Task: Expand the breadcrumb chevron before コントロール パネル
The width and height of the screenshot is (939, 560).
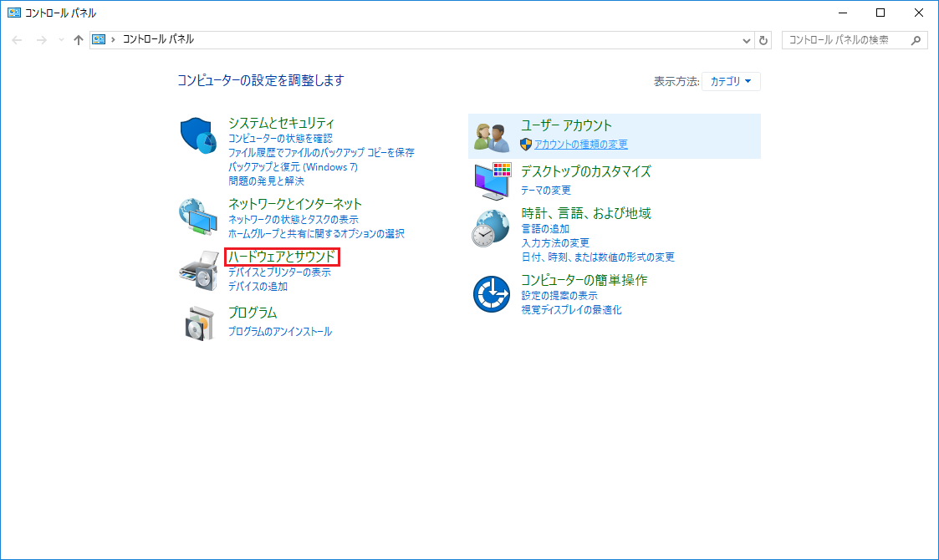Action: [113, 39]
